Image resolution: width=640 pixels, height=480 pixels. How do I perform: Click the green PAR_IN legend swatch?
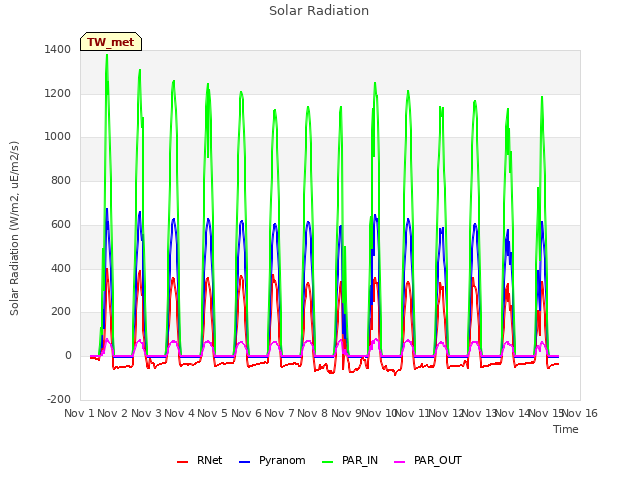(x=327, y=462)
